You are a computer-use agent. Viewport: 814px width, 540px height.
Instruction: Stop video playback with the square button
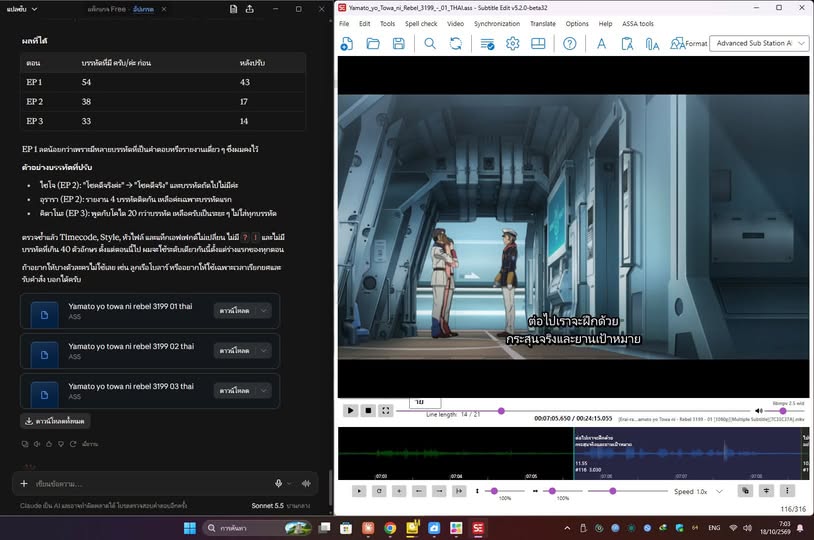(x=368, y=411)
